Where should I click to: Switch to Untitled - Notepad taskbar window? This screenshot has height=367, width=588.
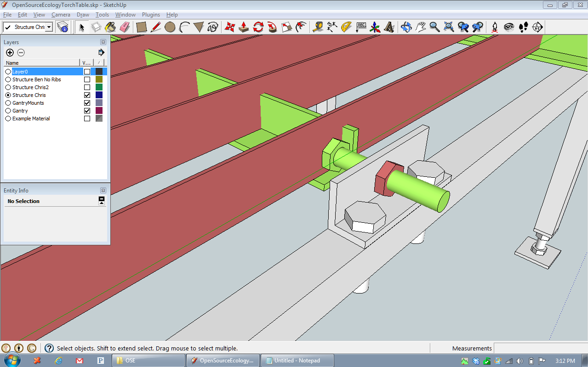[x=297, y=361]
